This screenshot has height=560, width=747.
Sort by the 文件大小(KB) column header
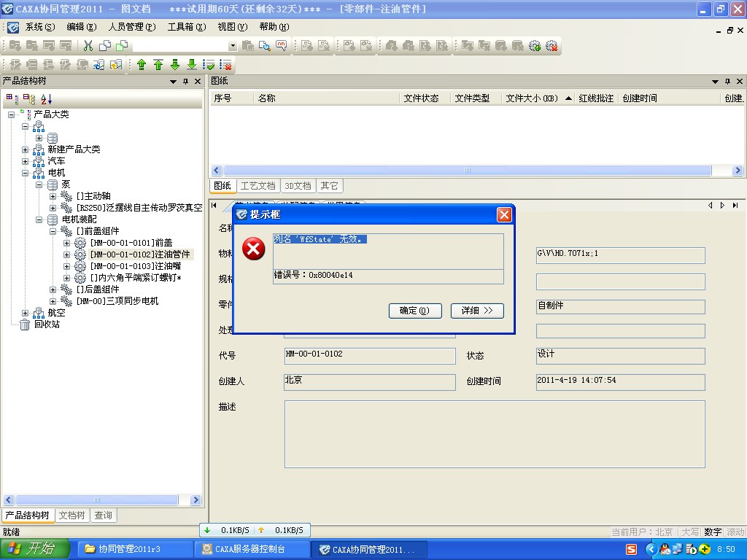[538, 98]
